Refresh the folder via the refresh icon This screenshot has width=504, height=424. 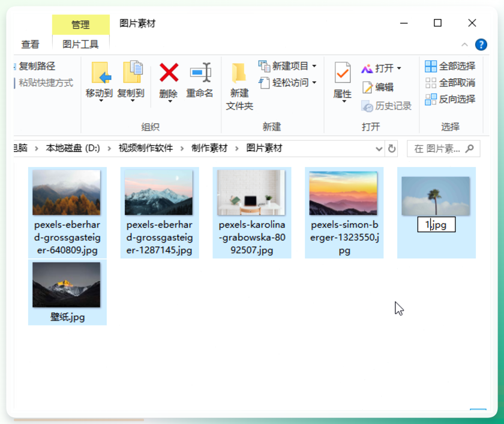pos(391,148)
